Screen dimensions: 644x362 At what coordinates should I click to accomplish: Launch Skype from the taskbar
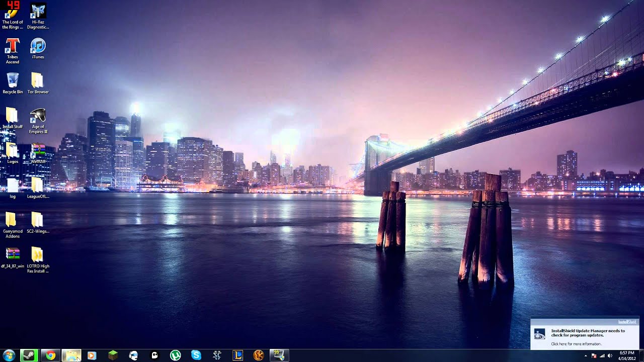pyautogui.click(x=196, y=355)
